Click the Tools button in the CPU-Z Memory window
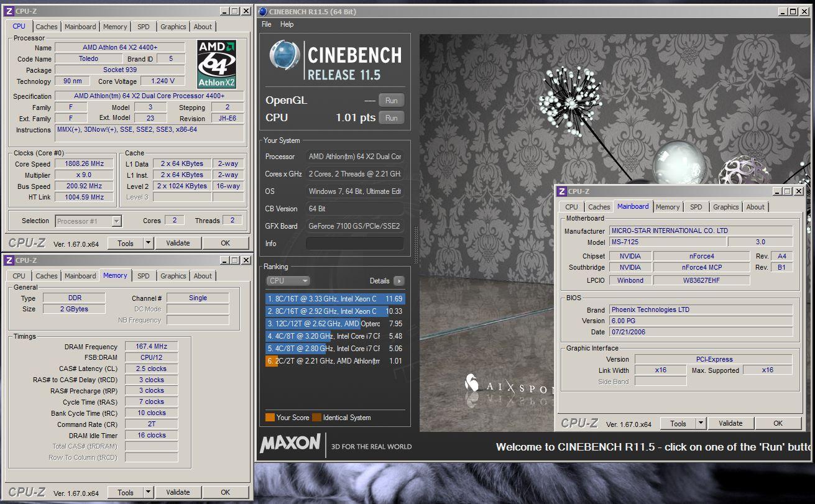Image resolution: width=815 pixels, height=504 pixels. click(x=126, y=492)
